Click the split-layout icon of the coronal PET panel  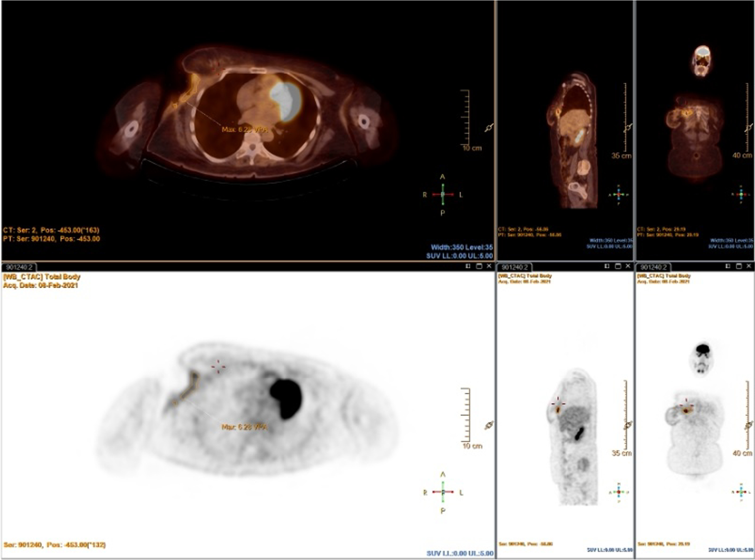[x=728, y=266]
